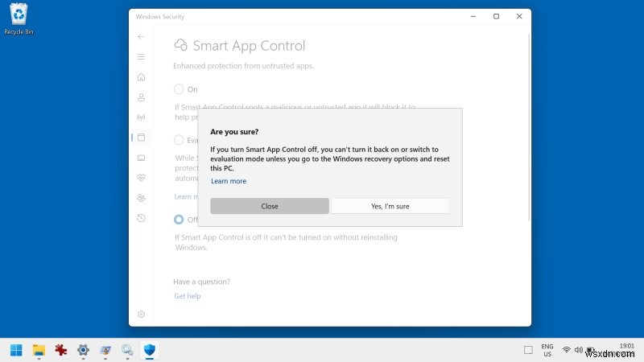Open Family options sidebar icon
This screenshot has width=644, height=362.
141,198
